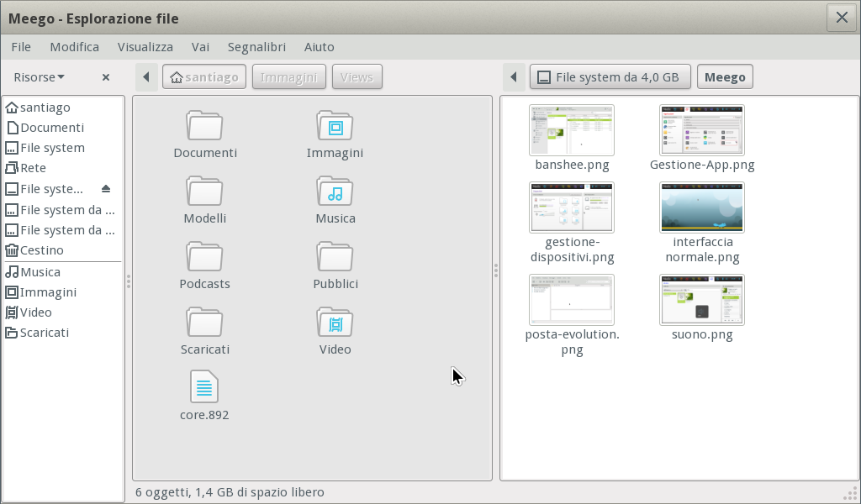The width and height of the screenshot is (861, 504).
Task: Select gestione-dispositivi.png thumbnail
Action: [x=572, y=207]
